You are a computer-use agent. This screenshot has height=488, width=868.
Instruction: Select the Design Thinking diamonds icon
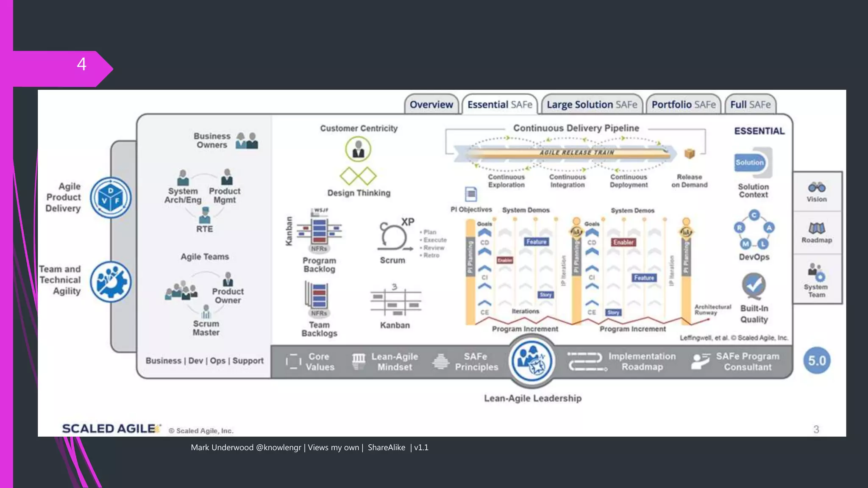[x=358, y=176]
